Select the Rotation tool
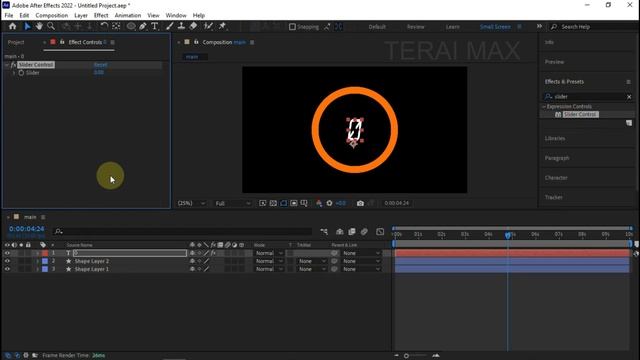Screen dimensions: 640x360 104,27
